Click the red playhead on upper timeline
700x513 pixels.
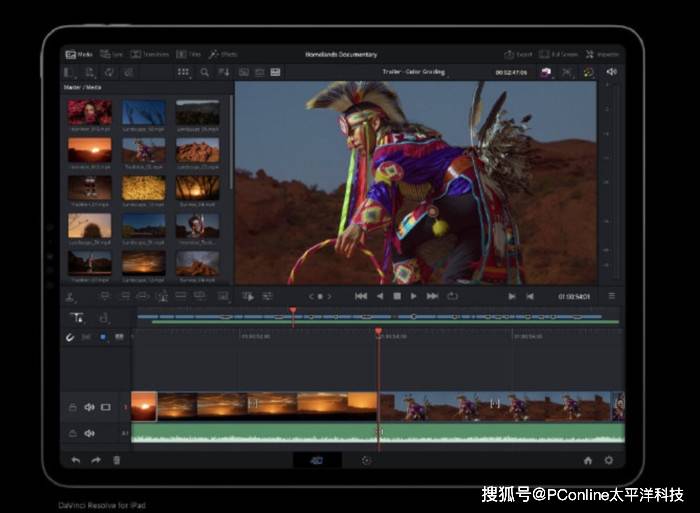293,312
